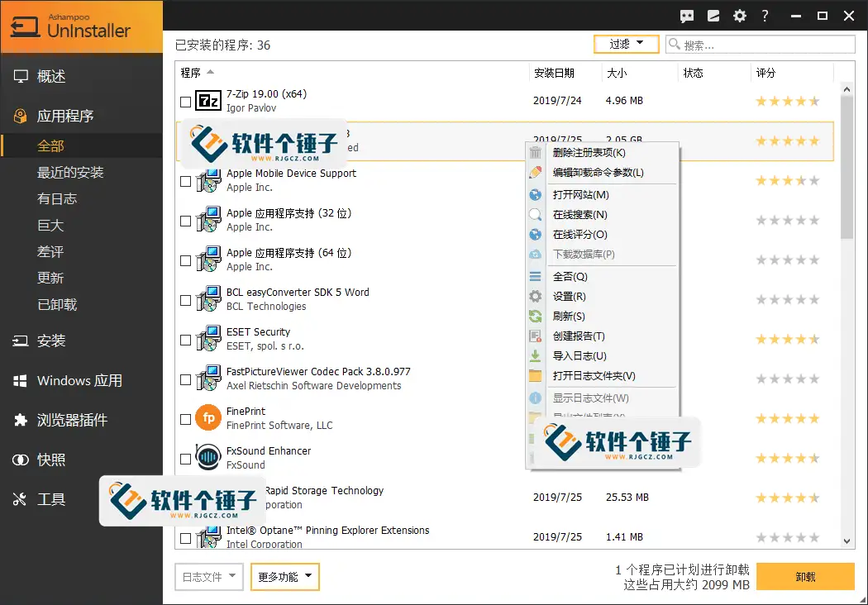The width and height of the screenshot is (868, 605).
Task: Choose 删除注册表项(K) from context menu
Action: pyautogui.click(x=604, y=153)
